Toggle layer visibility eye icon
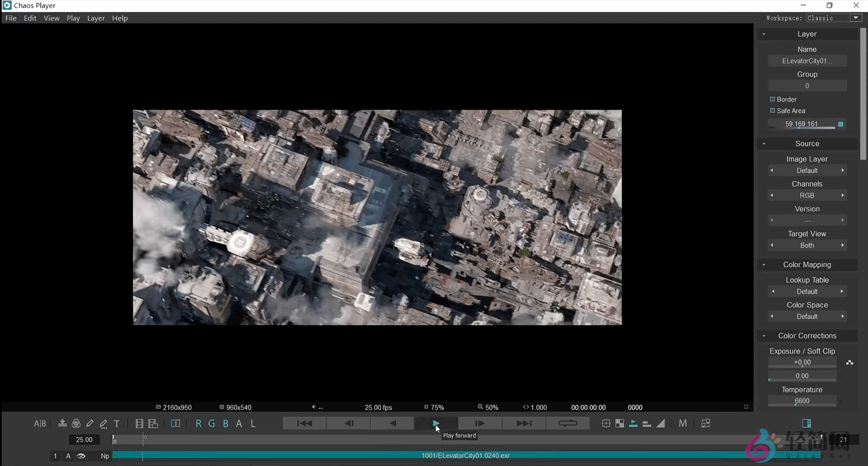868x466 pixels. [81, 456]
